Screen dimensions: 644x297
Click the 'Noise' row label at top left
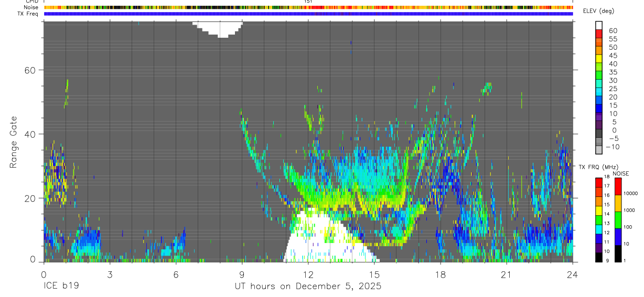click(31, 7)
